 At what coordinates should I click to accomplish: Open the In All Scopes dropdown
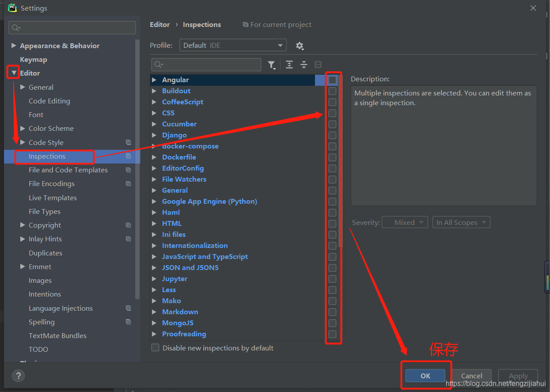[x=461, y=222]
